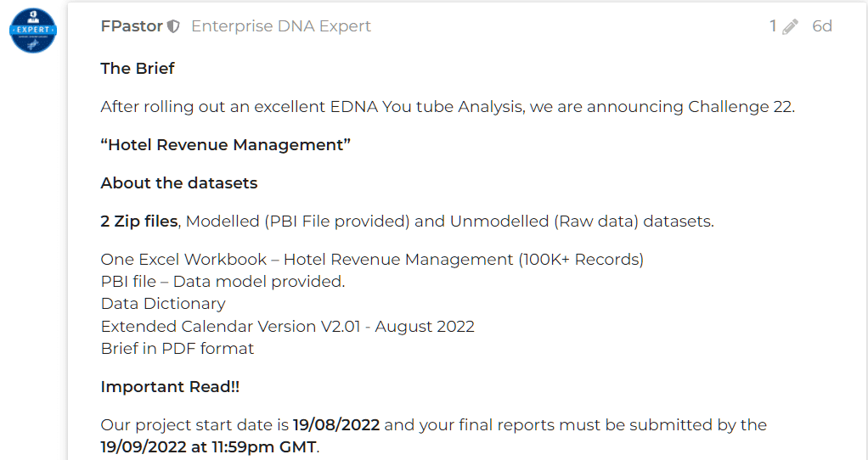Click the Challenge 22 announcement sentence
This screenshot has width=868, height=460.
(448, 106)
